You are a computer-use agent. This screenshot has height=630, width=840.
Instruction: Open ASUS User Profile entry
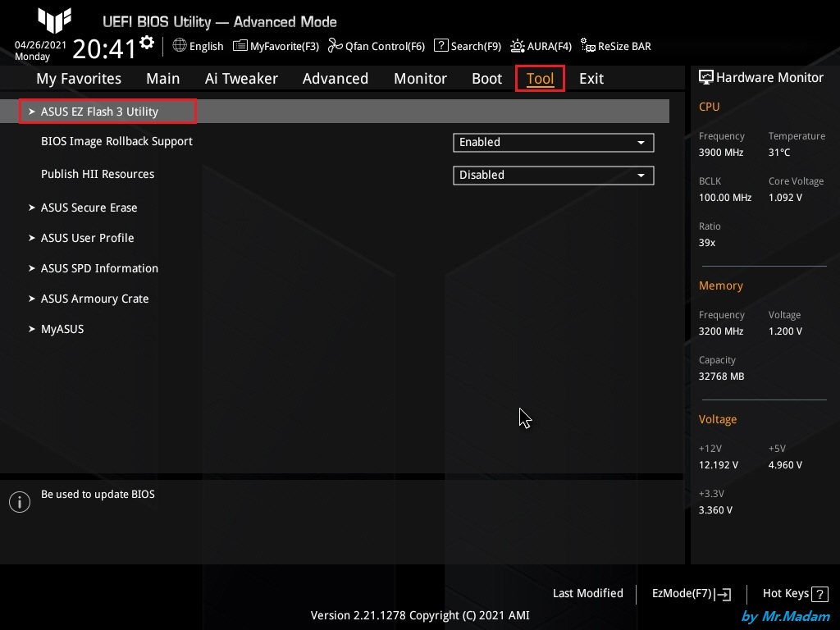[x=87, y=238]
